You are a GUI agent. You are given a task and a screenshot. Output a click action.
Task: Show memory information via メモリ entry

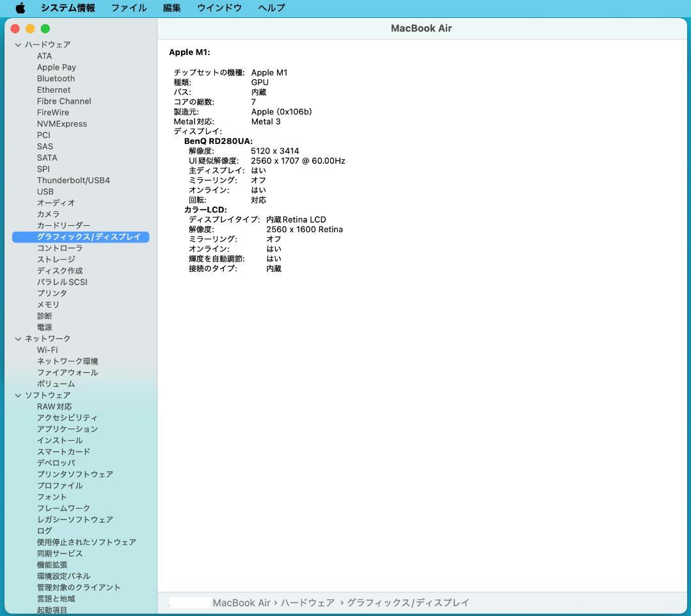[x=48, y=304]
